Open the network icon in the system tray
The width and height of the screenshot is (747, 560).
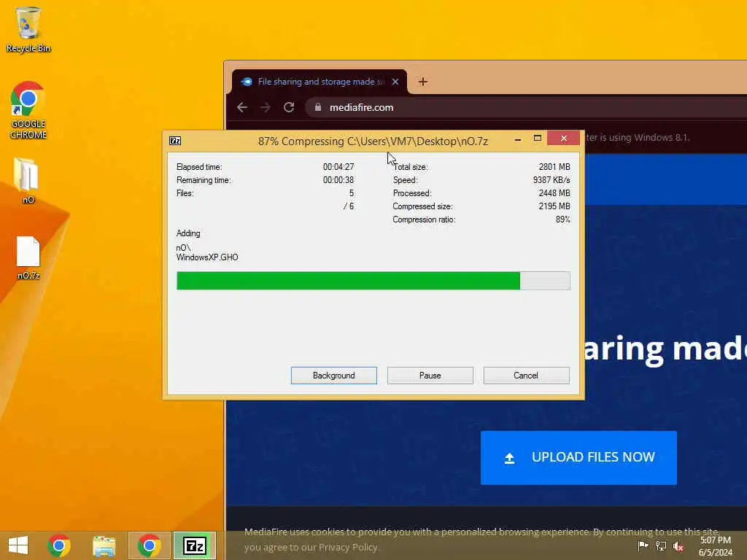[661, 545]
